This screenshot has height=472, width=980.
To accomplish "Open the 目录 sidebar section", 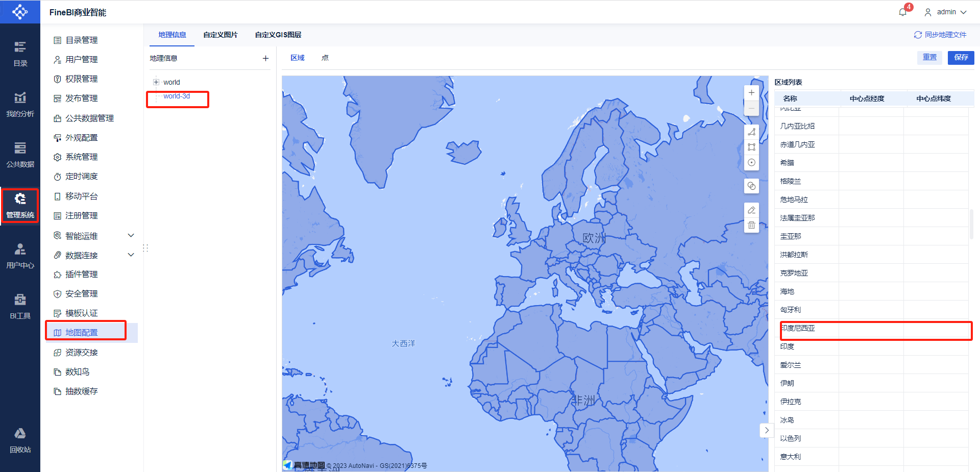I will (20, 54).
